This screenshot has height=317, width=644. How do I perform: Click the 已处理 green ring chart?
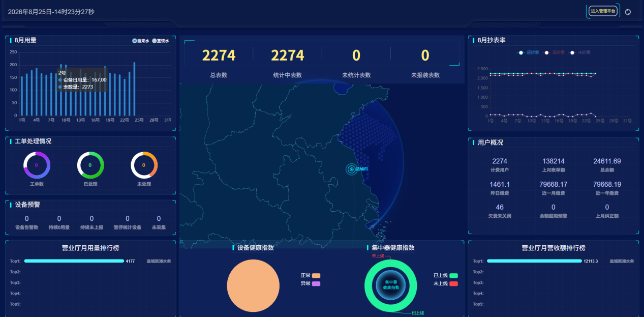point(90,165)
